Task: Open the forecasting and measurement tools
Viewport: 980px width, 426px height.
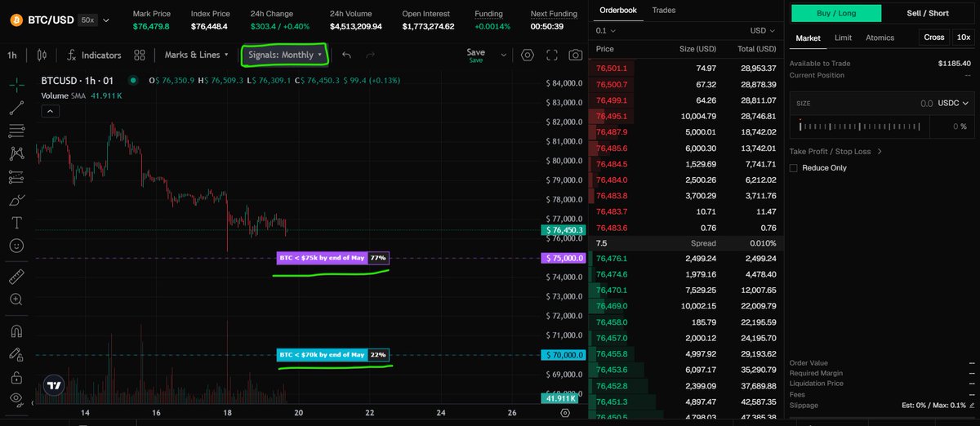Action: (16, 176)
